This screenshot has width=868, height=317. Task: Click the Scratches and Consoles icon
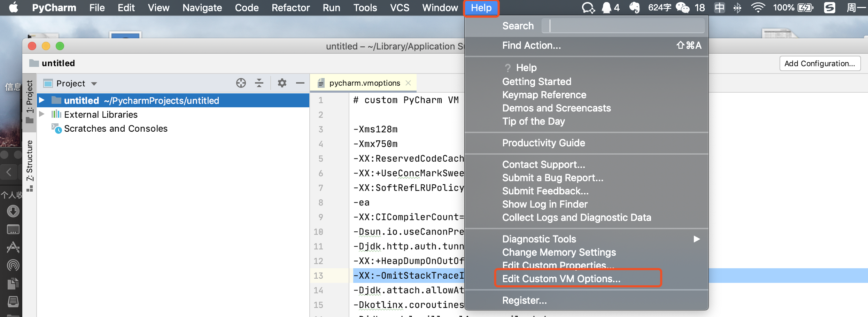pyautogui.click(x=56, y=129)
